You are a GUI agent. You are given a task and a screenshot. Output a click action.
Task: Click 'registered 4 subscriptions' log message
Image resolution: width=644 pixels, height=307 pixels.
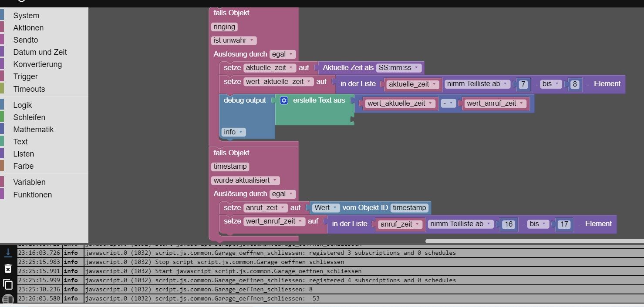(x=270, y=280)
